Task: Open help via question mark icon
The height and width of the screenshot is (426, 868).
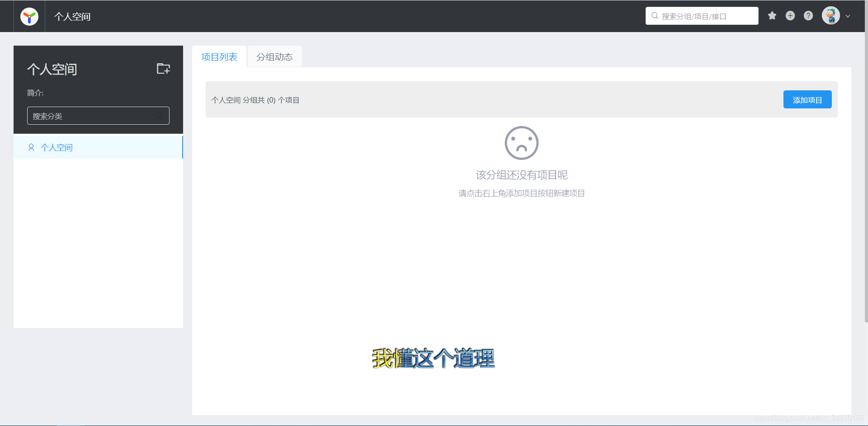Action: pos(808,16)
